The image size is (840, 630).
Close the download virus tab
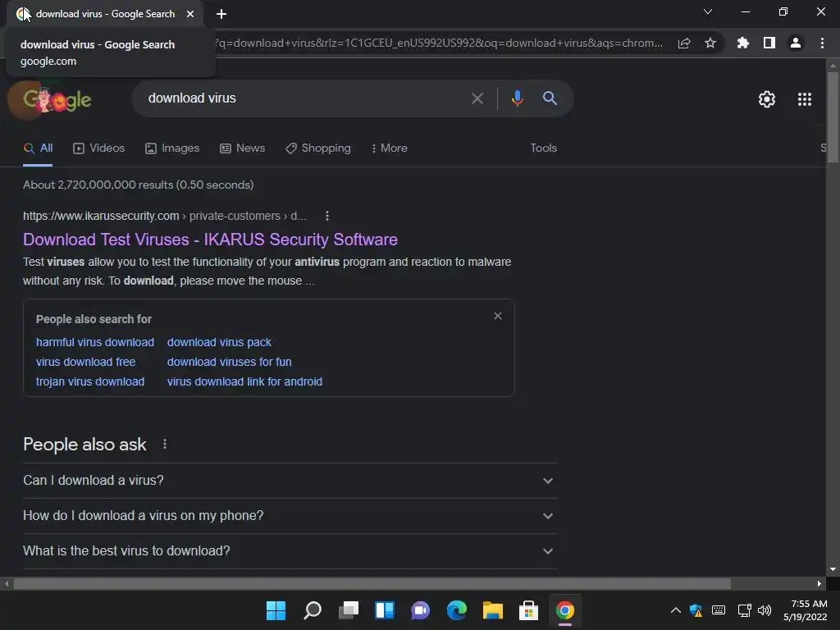pos(190,14)
